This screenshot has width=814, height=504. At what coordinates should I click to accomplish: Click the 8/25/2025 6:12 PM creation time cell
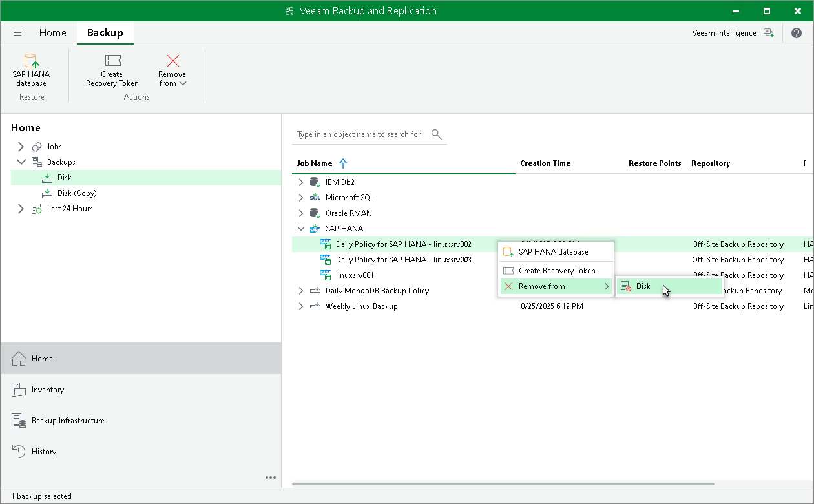point(552,306)
